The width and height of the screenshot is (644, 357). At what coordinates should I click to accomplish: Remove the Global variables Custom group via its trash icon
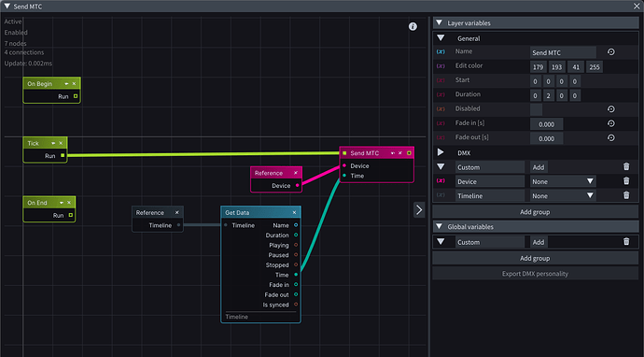click(626, 242)
